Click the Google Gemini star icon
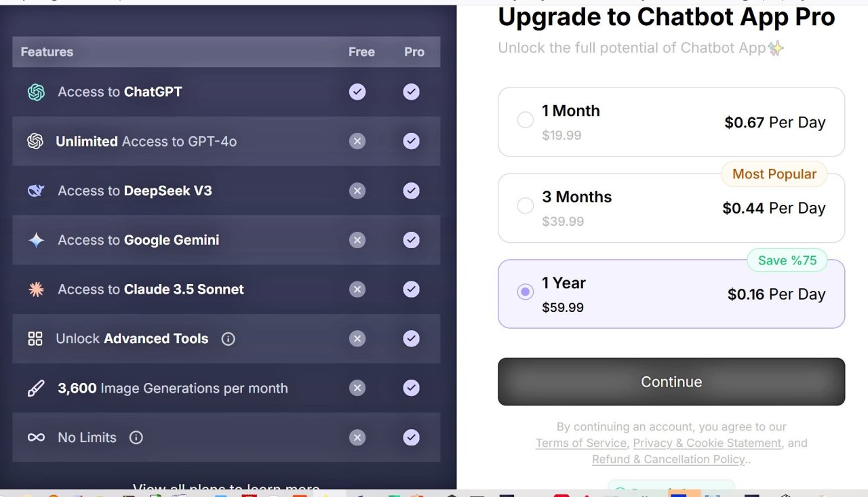The height and width of the screenshot is (497, 868). tap(36, 240)
